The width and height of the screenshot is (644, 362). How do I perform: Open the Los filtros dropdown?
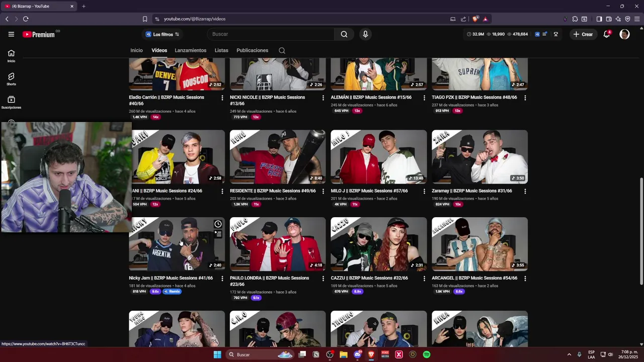163,34
